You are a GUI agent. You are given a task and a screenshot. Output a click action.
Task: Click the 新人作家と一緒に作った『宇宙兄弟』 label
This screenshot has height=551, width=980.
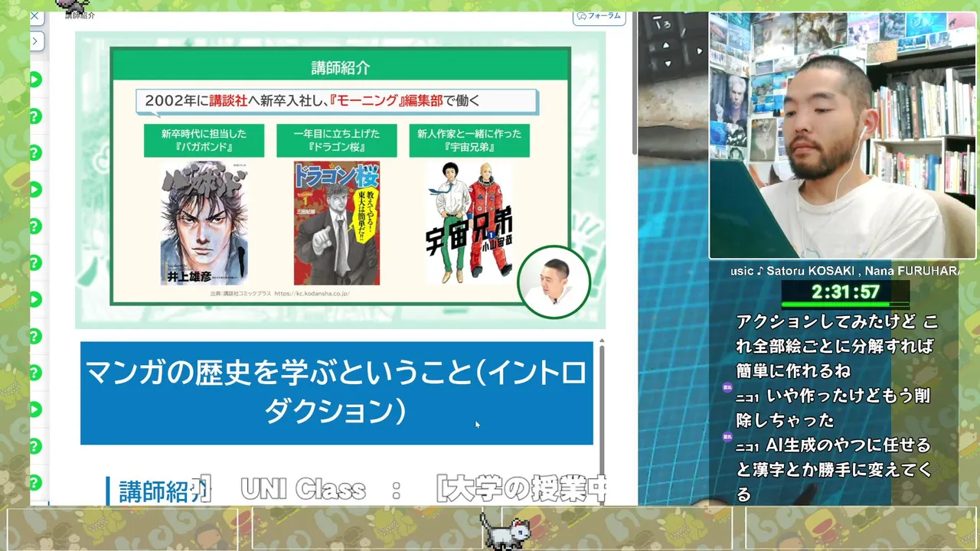click(x=469, y=140)
